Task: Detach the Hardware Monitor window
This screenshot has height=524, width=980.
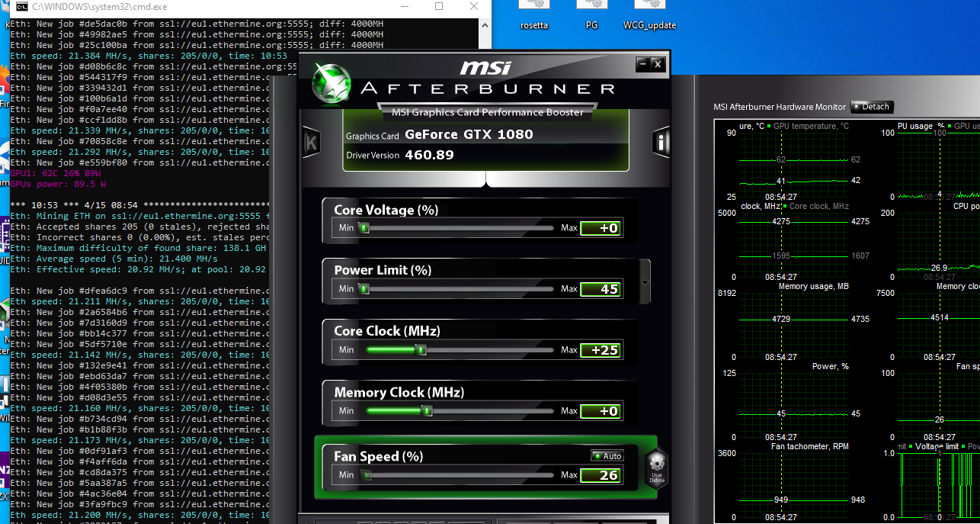Action: click(871, 107)
